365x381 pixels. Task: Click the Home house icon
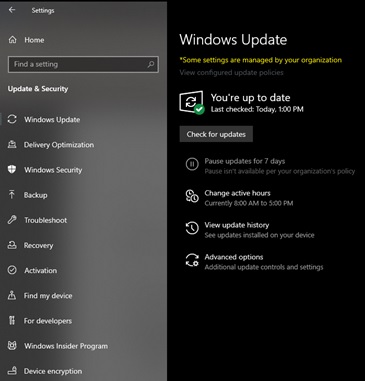click(12, 40)
